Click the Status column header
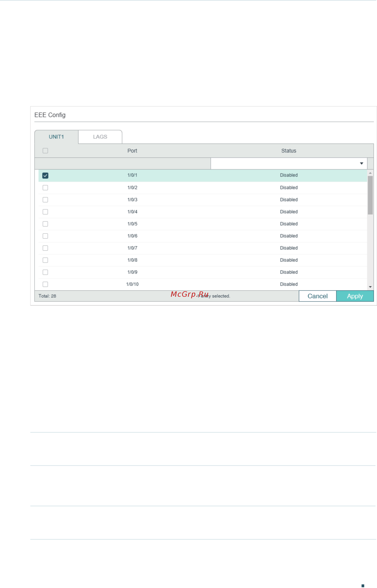 coord(289,151)
